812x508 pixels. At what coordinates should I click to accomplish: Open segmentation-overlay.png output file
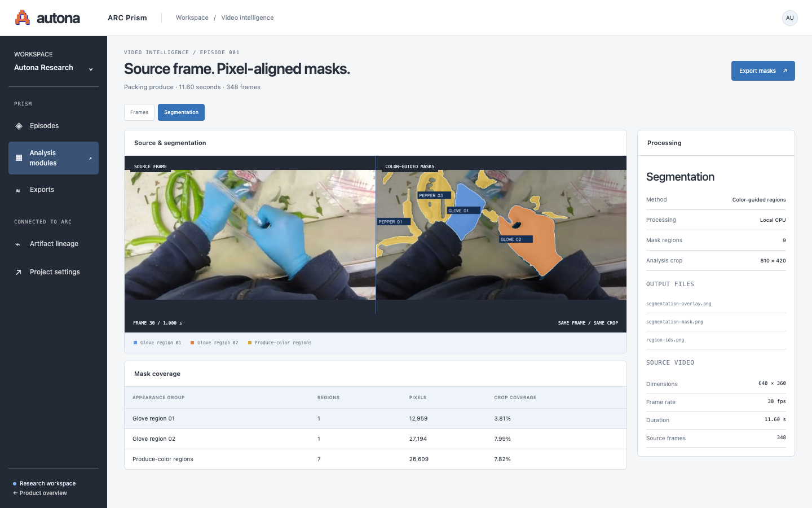tap(678, 304)
